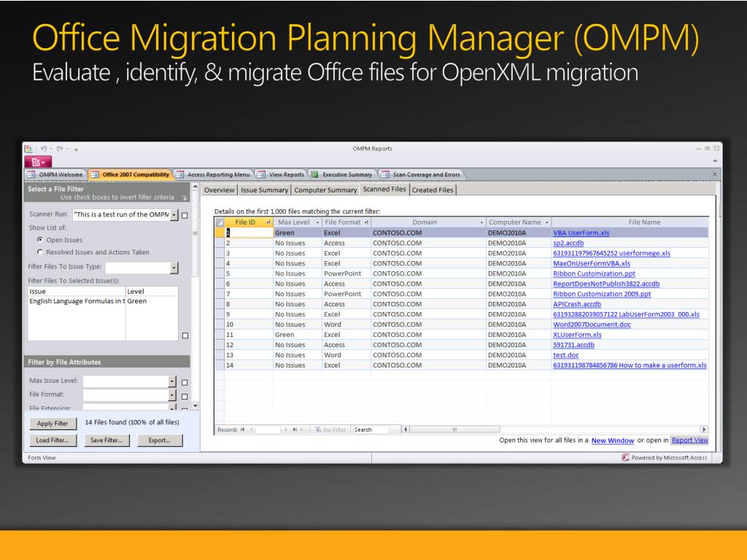This screenshot has width=747, height=560.
Task: Select the English Language Formulas issue row
Action: pos(103,301)
